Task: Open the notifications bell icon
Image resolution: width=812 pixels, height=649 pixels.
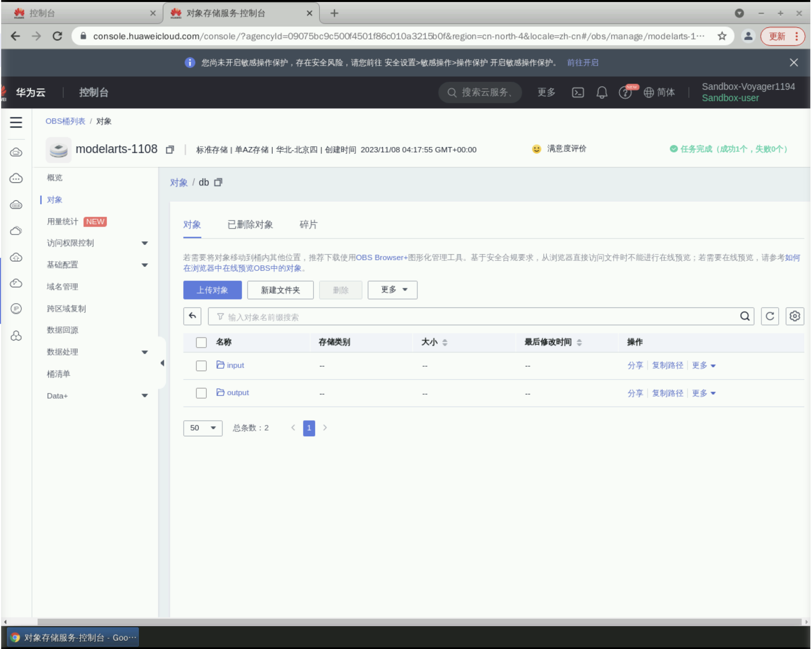Action: 601,93
